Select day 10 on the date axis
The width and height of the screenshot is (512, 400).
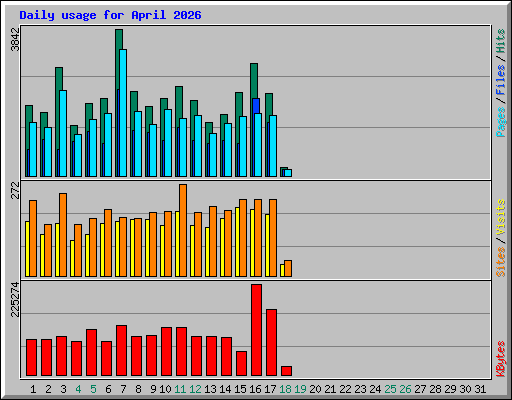(x=165, y=389)
